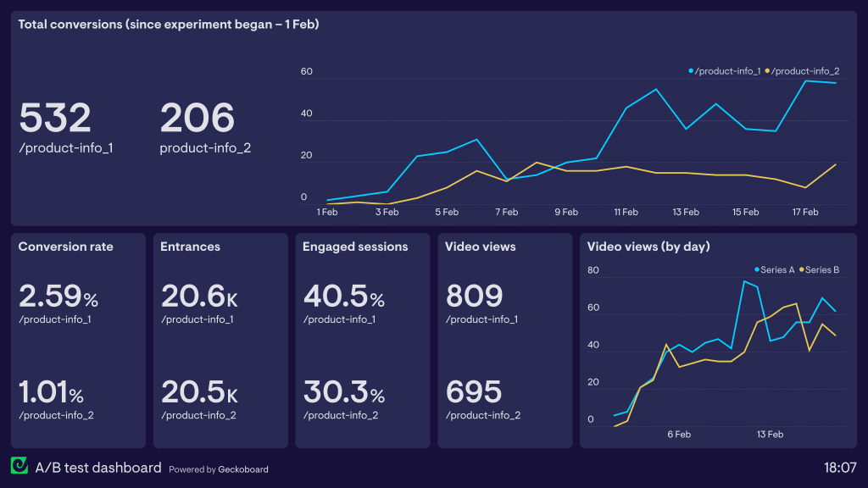Image resolution: width=868 pixels, height=488 pixels.
Task: Click the 17 Feb axis label
Action: coord(804,213)
